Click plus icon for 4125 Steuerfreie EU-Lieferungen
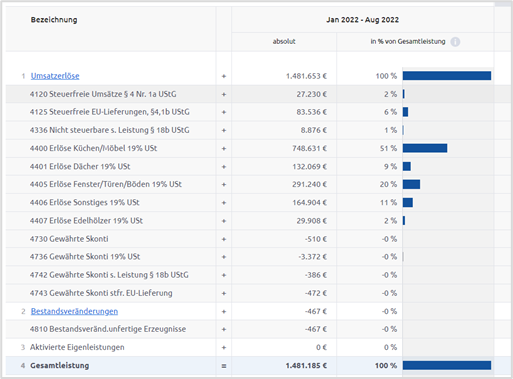The image size is (513, 379). tap(224, 112)
